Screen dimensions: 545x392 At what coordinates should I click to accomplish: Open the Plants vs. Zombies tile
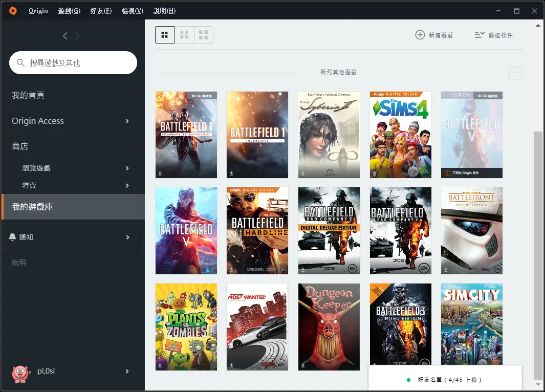[186, 326]
